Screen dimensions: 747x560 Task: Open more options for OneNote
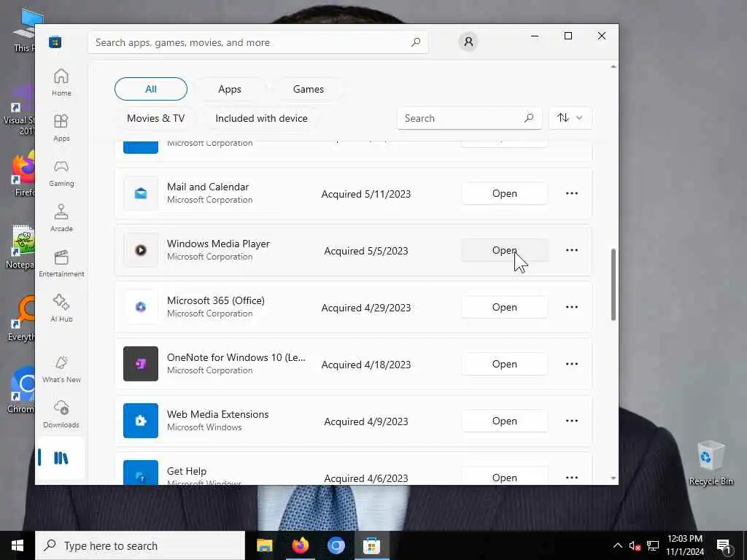[x=572, y=364]
